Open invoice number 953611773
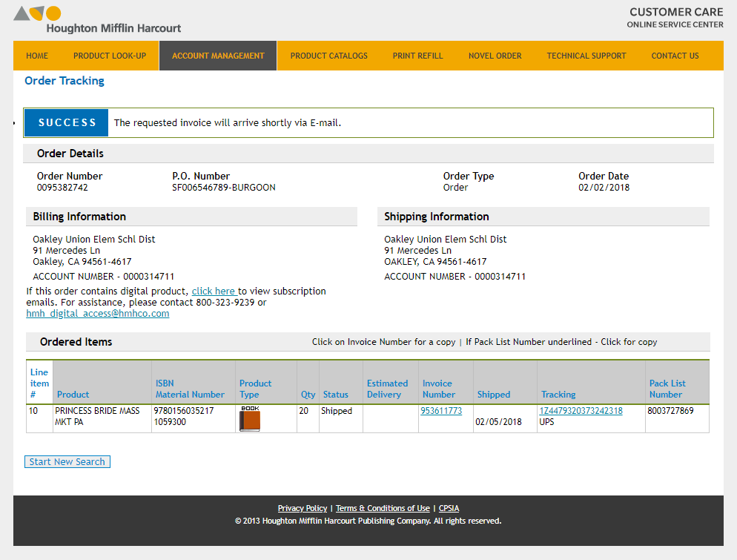This screenshot has width=737, height=560. (x=441, y=411)
